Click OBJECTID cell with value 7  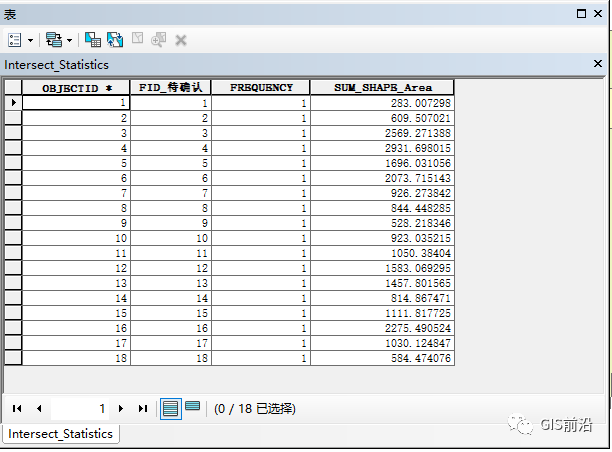(76, 193)
